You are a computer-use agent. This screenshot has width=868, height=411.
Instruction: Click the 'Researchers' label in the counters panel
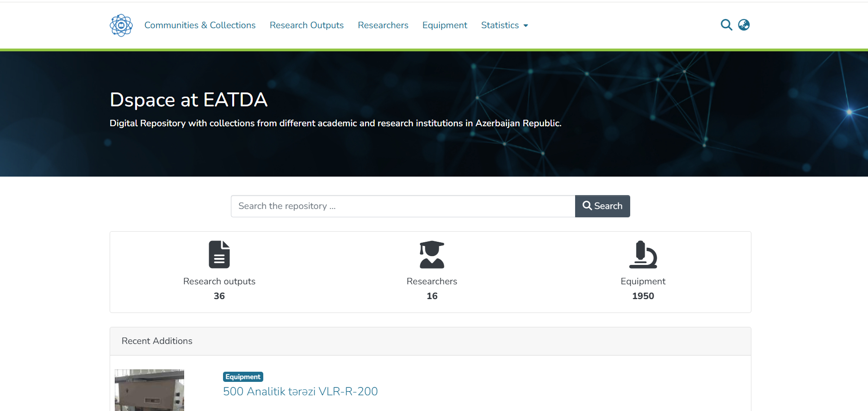pyautogui.click(x=432, y=282)
